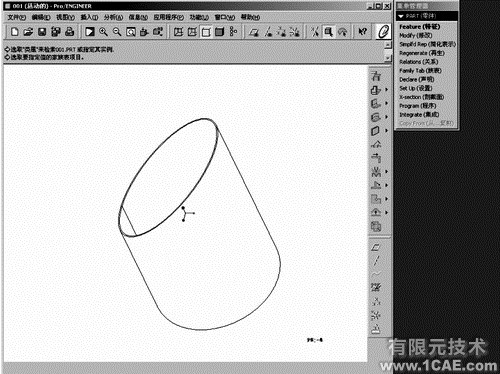The height and width of the screenshot is (374, 500).
Task: Click message area scroll down arrow
Action: click(388, 58)
